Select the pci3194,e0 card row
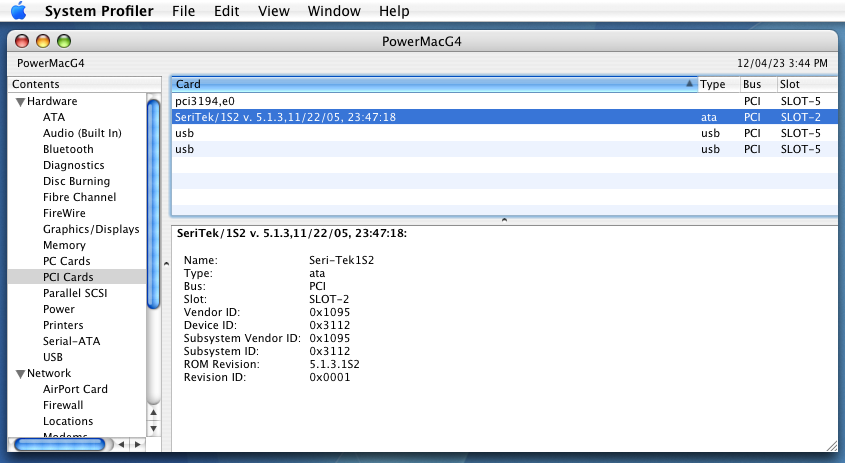 click(504, 101)
